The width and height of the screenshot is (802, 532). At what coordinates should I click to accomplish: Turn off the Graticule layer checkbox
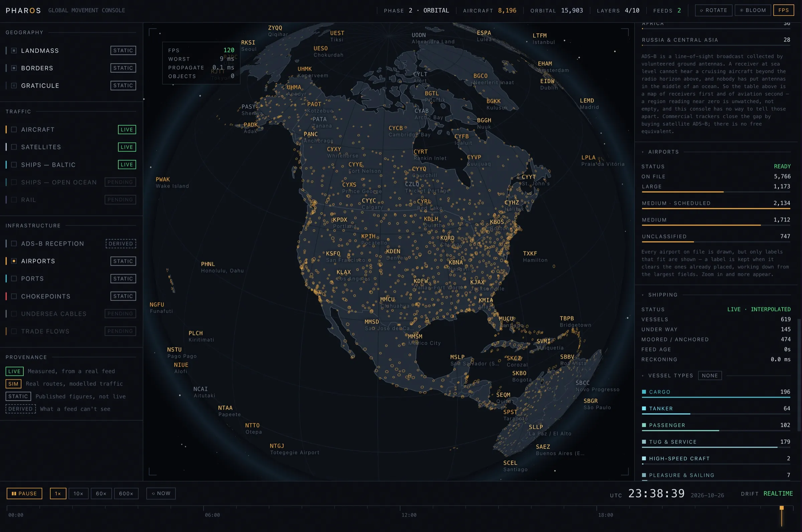tap(14, 86)
